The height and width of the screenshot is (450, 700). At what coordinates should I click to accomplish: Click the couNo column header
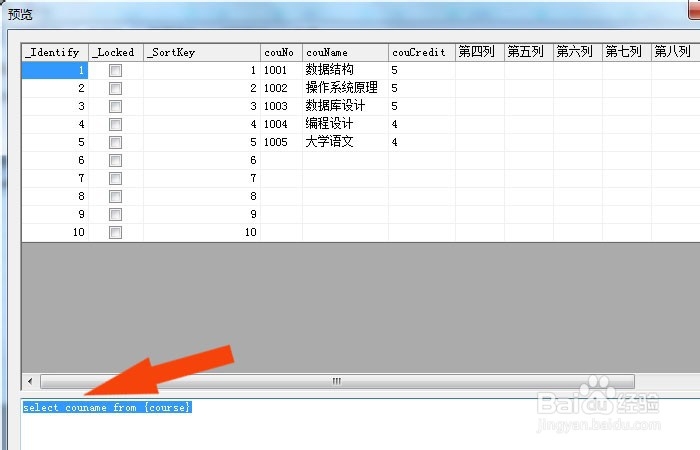282,53
